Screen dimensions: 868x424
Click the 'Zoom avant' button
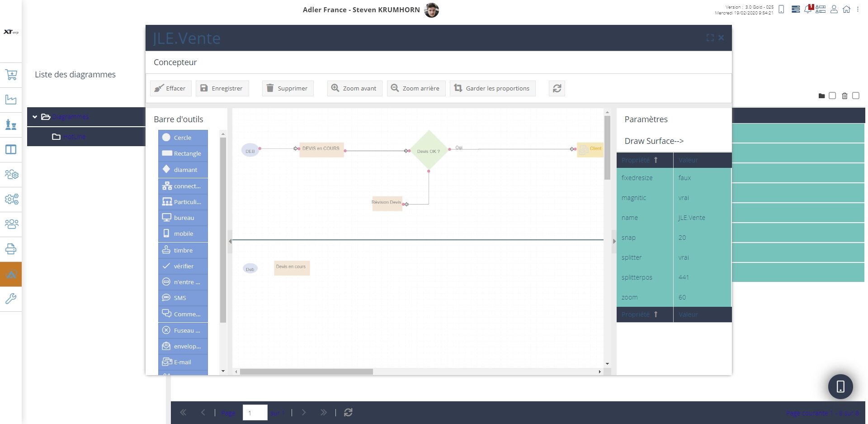(x=354, y=88)
